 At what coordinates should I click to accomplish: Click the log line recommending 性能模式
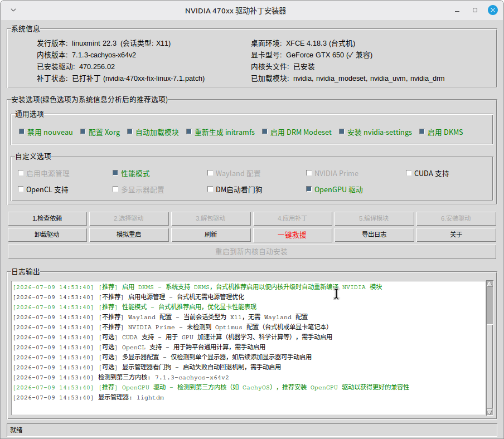point(135,308)
